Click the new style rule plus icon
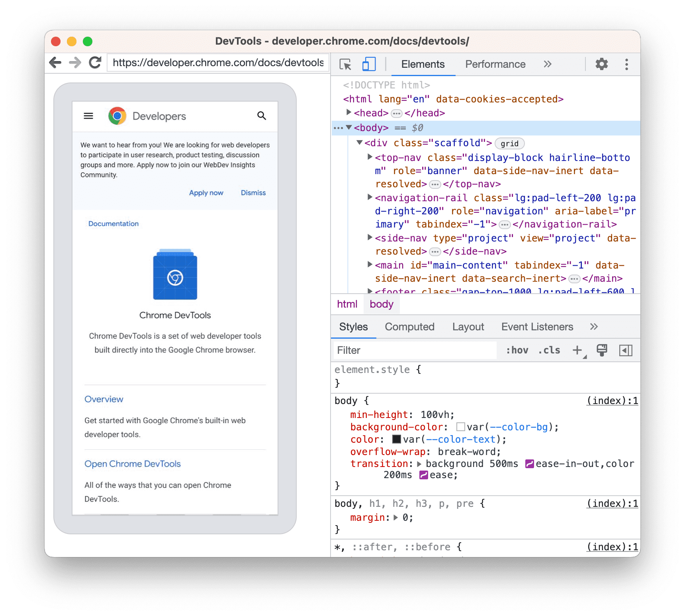Screen dimensions: 685x616 pos(577,350)
